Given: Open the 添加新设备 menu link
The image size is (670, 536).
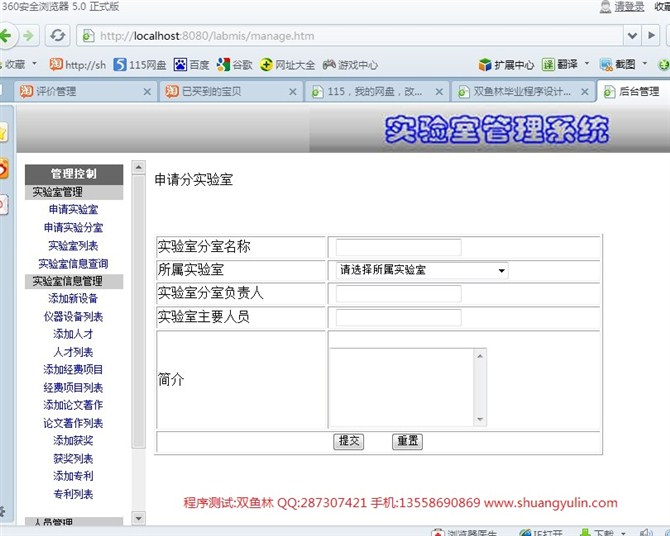Looking at the screenshot, I should click(73, 298).
